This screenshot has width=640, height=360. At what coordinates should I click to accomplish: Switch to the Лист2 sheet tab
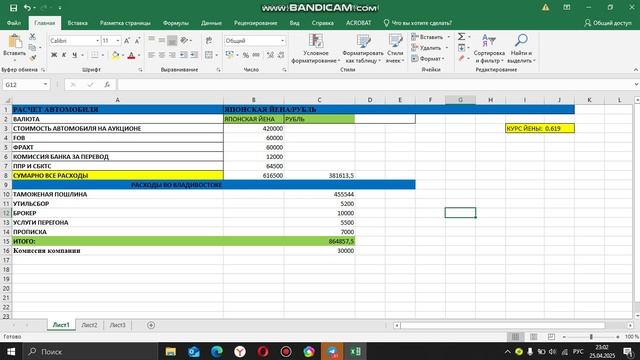click(89, 325)
